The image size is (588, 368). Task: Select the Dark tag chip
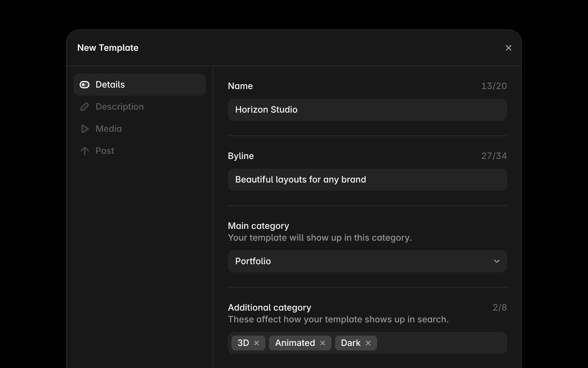tap(356, 343)
